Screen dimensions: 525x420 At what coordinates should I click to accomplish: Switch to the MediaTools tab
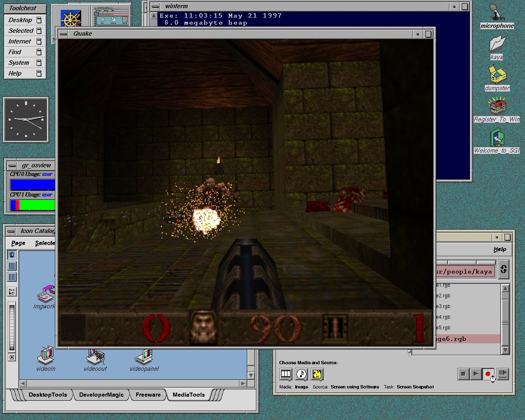coord(189,395)
